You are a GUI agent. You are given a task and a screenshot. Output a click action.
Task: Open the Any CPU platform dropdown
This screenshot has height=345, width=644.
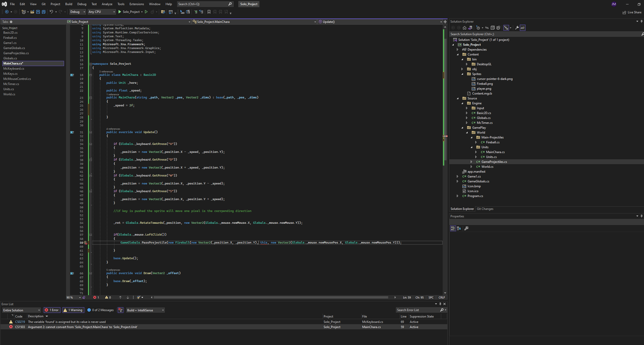[x=102, y=12]
